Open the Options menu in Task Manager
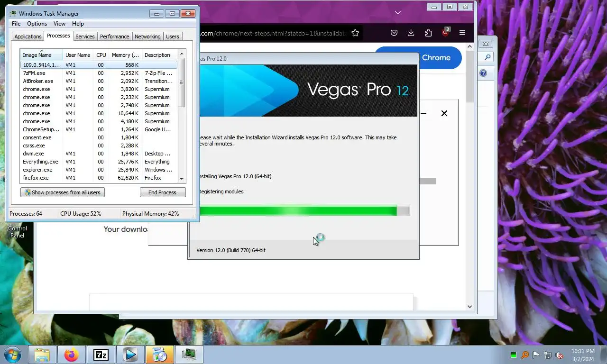The image size is (607, 364). pos(37,24)
